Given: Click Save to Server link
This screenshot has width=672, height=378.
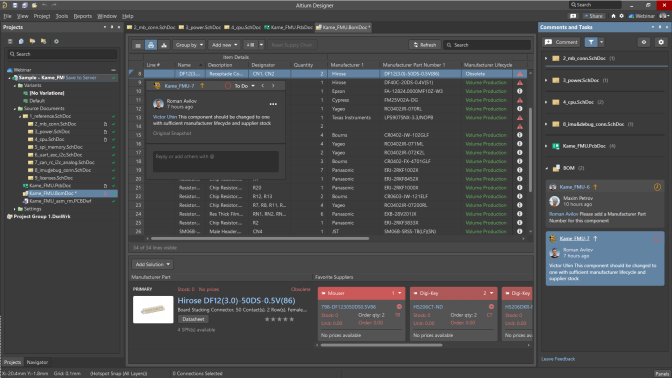Looking at the screenshot, I should pos(81,78).
